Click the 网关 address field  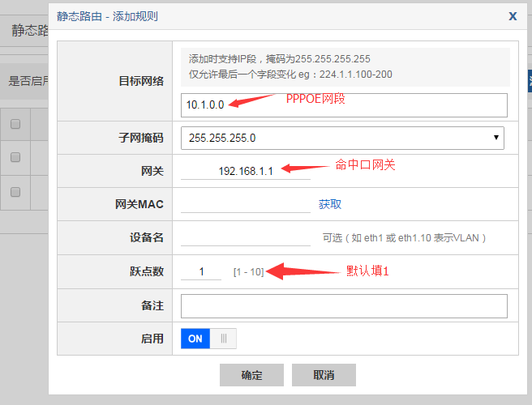tap(245, 171)
